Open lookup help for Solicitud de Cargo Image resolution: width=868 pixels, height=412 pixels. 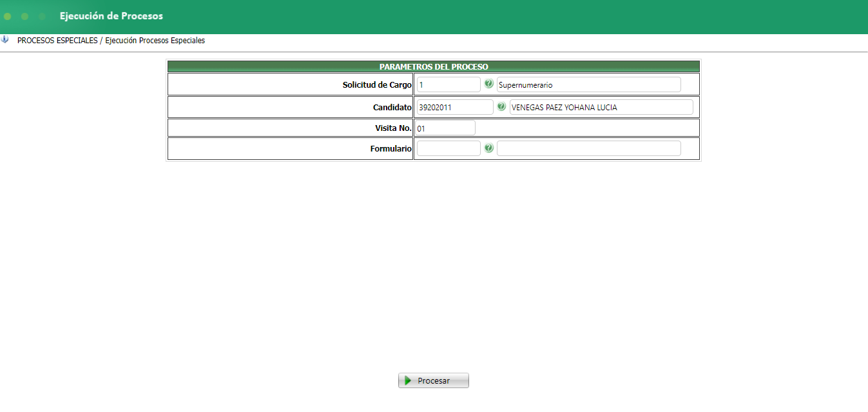pos(488,84)
